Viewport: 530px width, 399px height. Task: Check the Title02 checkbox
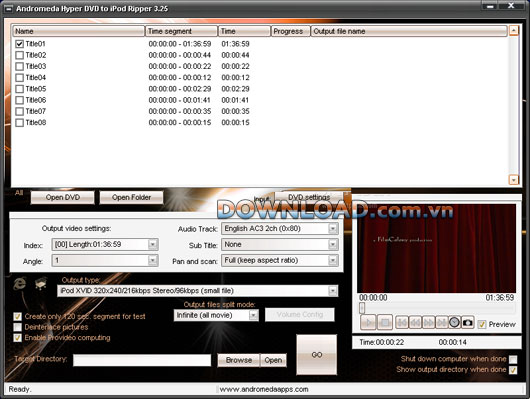(x=20, y=55)
